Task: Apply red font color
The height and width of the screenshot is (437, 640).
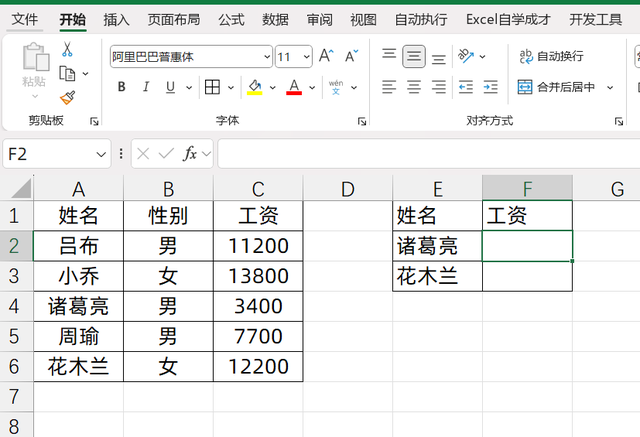Action: coord(294,87)
